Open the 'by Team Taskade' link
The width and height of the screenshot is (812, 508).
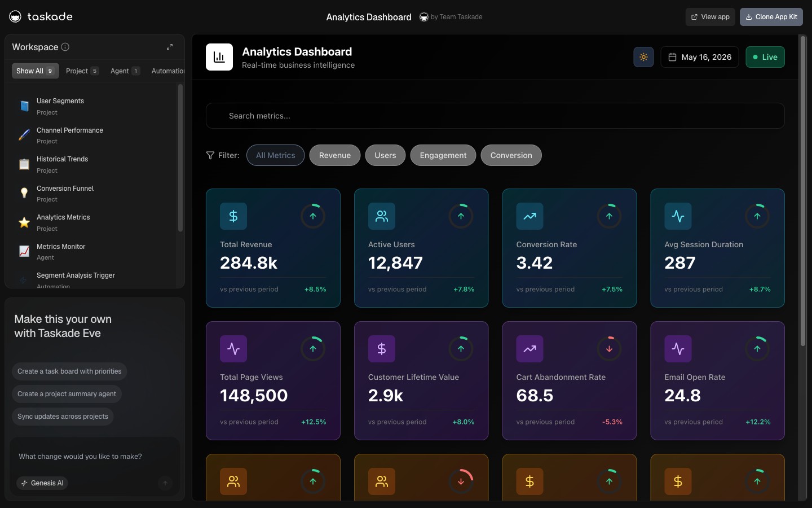tap(451, 17)
